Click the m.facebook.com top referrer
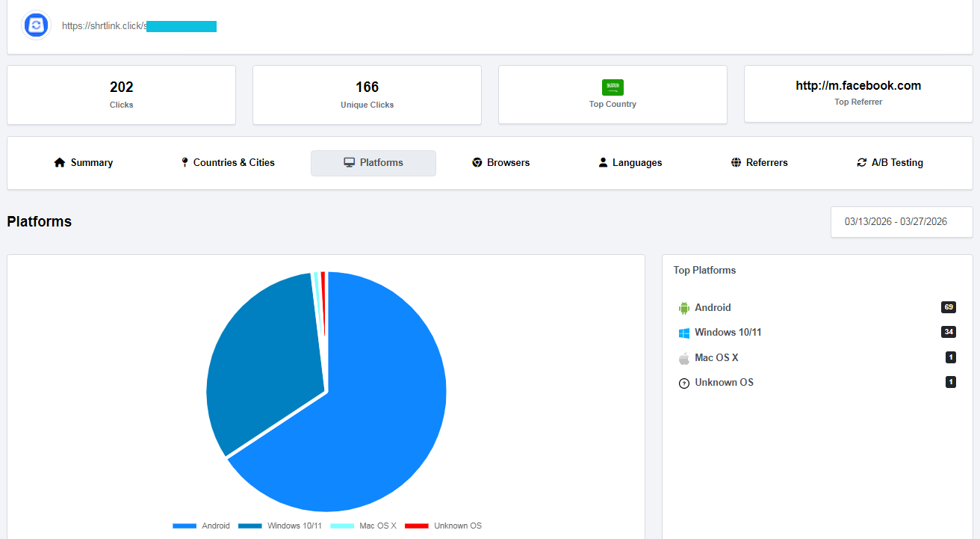Image resolution: width=980 pixels, height=539 pixels. pyautogui.click(x=858, y=85)
